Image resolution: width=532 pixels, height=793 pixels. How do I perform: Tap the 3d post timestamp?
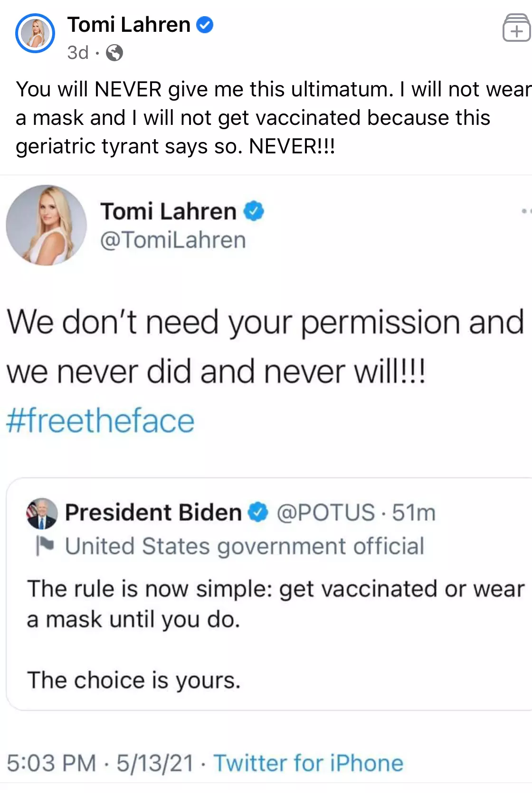tap(78, 53)
